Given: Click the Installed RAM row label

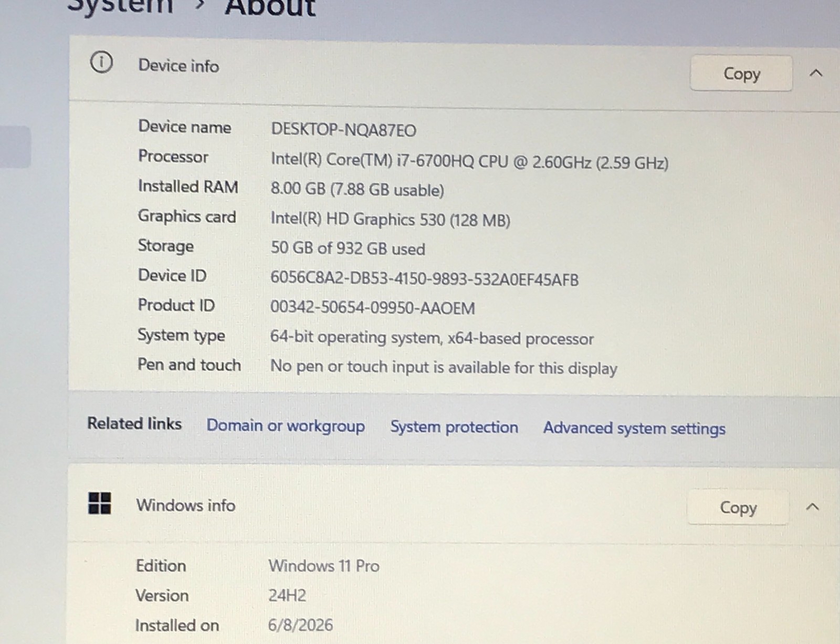Looking at the screenshot, I should click(x=188, y=186).
